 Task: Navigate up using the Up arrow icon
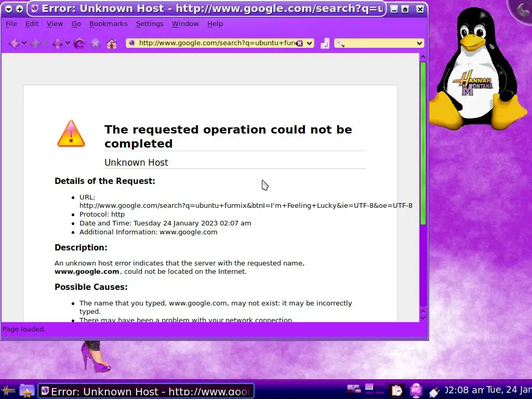57,44
